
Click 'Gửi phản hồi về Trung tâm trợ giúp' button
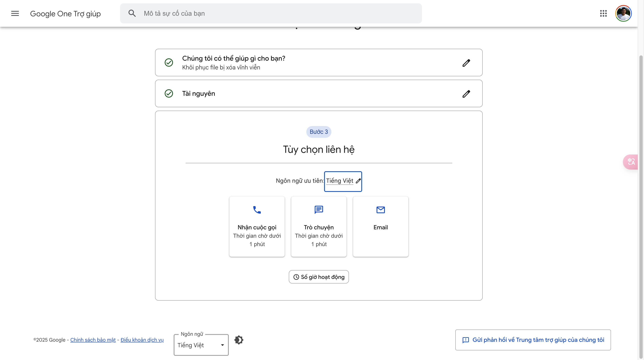tap(533, 340)
